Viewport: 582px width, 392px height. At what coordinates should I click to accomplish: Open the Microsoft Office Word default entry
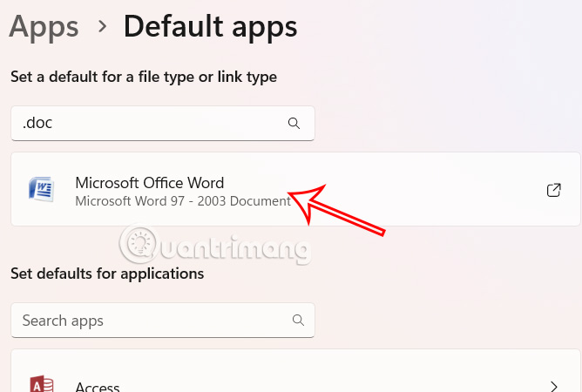tap(295, 189)
